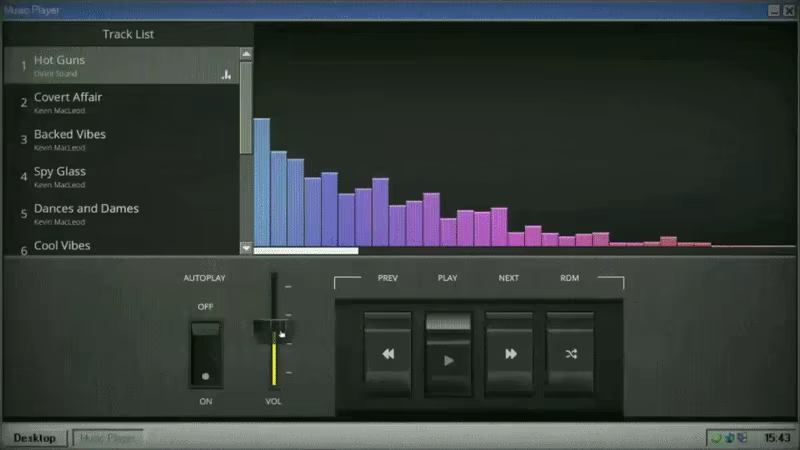
Task: Select the track Spy Glass
Action: 121,177
